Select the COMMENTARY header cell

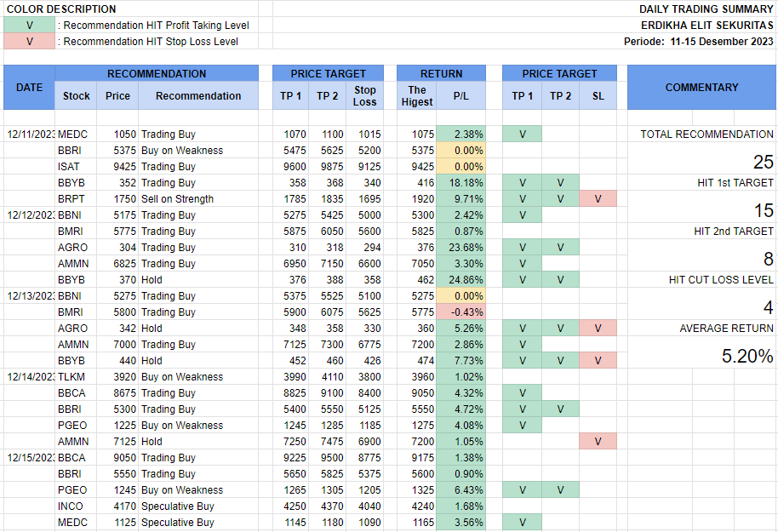click(x=701, y=88)
